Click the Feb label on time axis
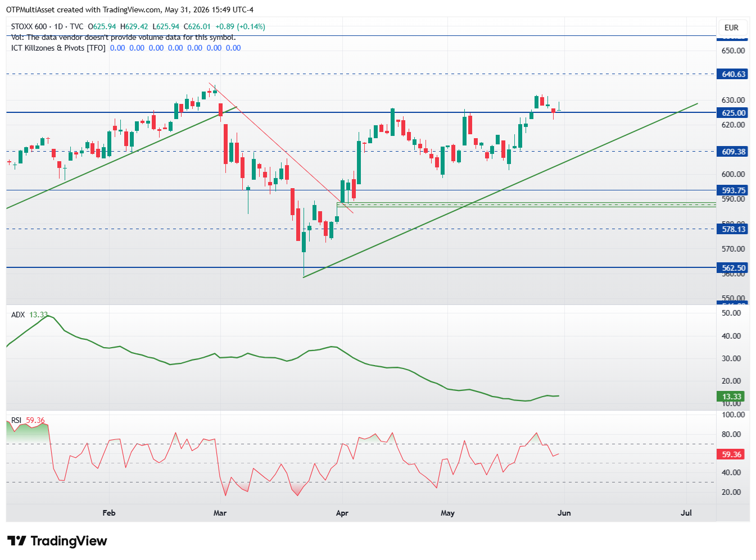 click(109, 513)
